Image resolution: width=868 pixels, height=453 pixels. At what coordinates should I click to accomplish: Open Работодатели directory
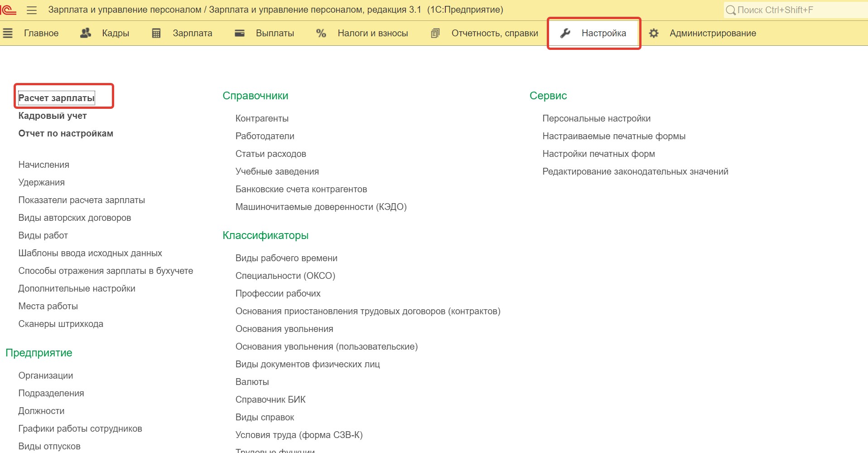(x=265, y=136)
